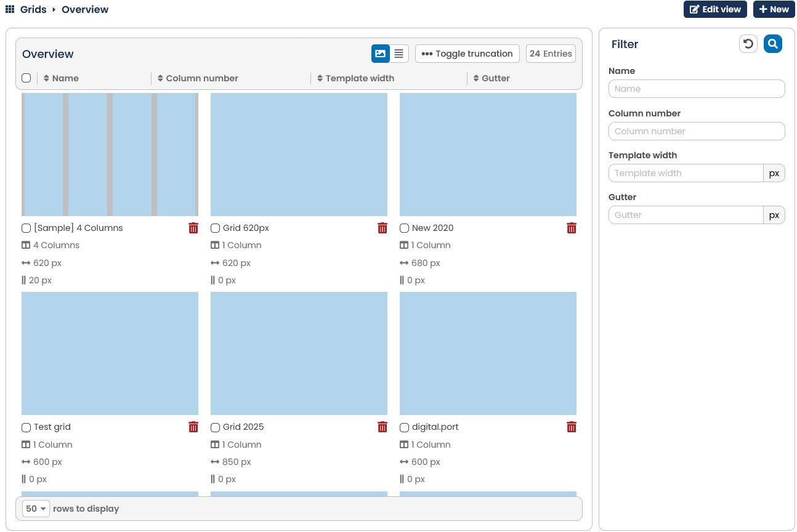This screenshot has width=797, height=532.
Task: Focus the Name filter input
Action: tap(697, 89)
